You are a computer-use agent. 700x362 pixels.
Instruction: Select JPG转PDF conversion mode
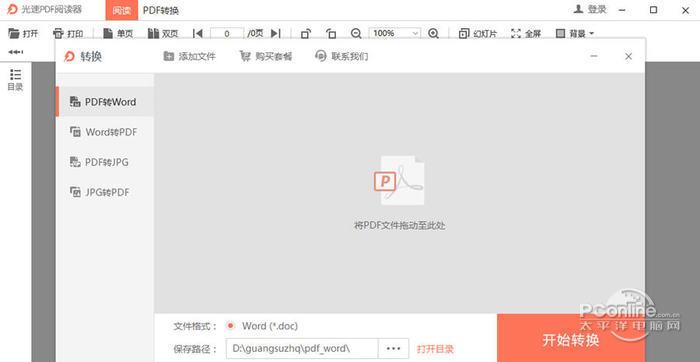click(x=105, y=192)
